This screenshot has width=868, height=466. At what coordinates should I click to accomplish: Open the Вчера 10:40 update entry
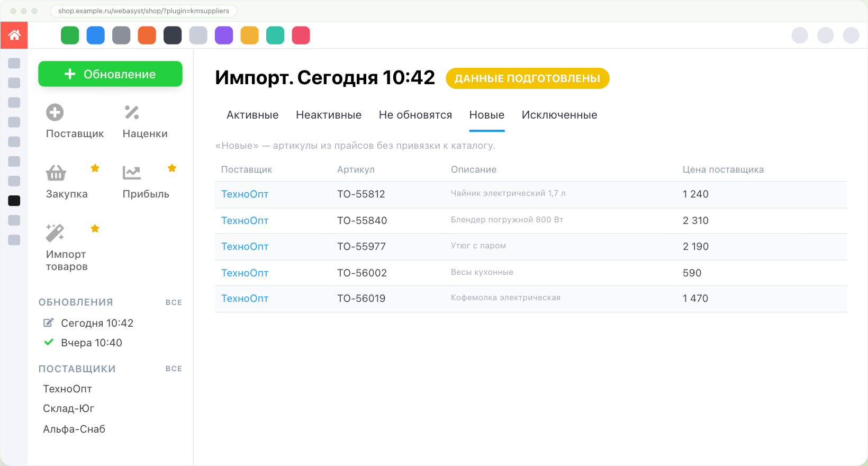(x=91, y=343)
